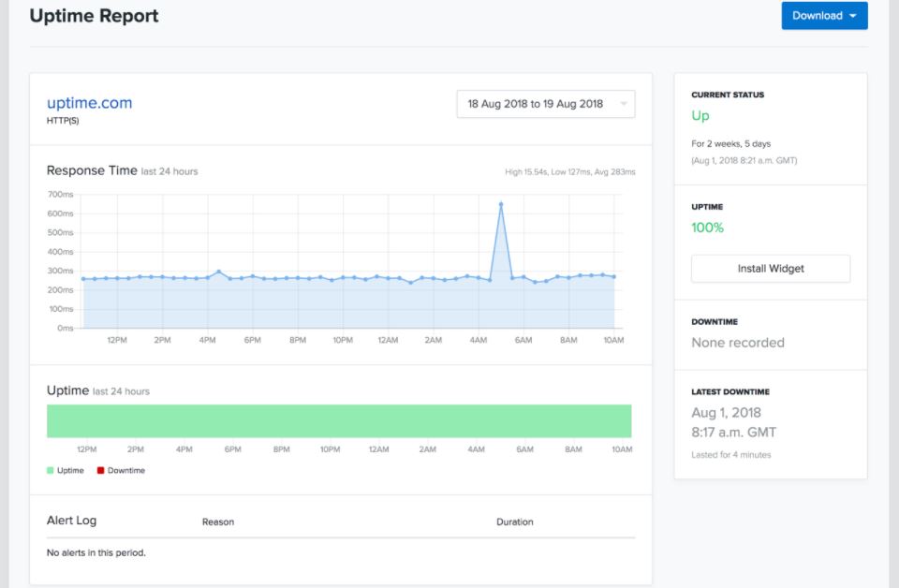Click the "Response Time" chart title
This screenshot has width=899, height=588.
[x=92, y=170]
